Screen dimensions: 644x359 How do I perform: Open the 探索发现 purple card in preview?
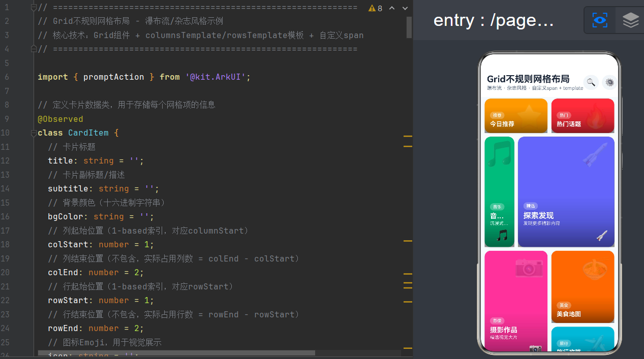point(566,191)
